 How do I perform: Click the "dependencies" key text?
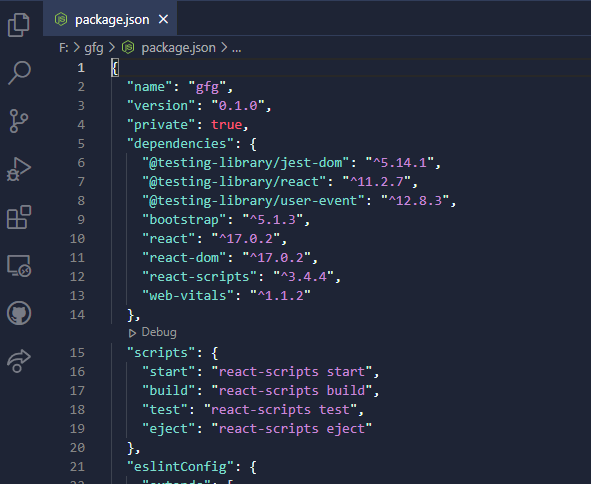click(180, 144)
